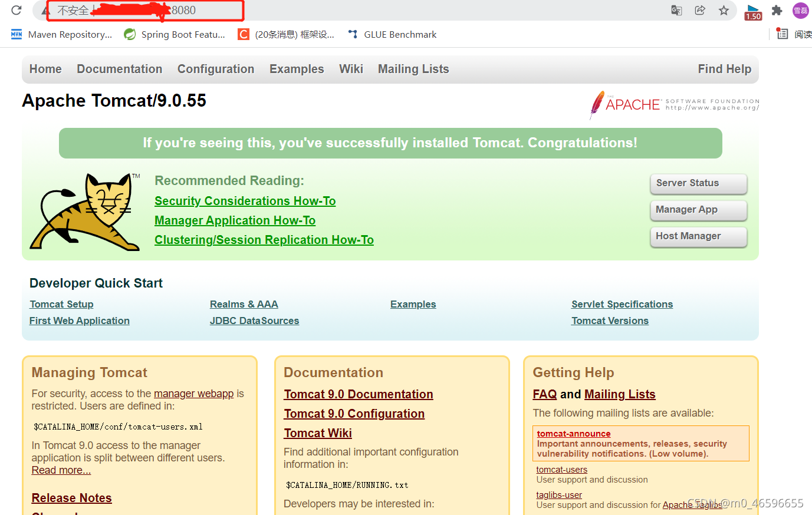Open Spring Boot Features bookmark
Viewport: 812px width, 515px height.
click(175, 34)
